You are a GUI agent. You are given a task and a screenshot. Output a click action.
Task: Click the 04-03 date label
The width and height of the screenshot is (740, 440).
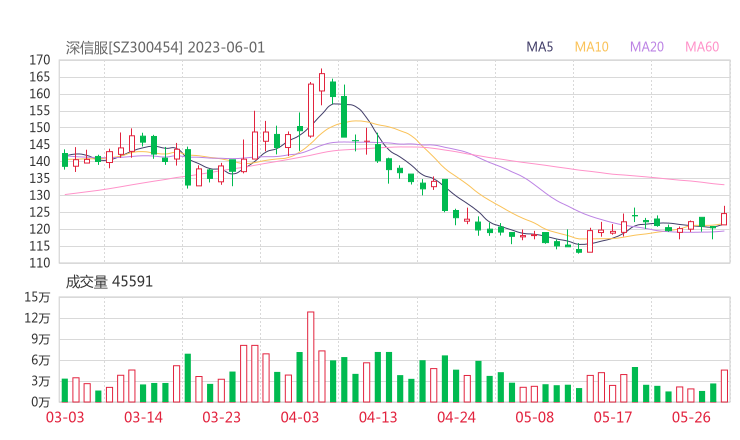click(x=300, y=417)
